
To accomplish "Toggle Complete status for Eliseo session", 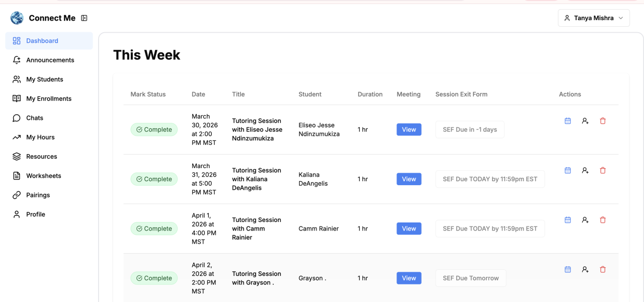I will click(x=154, y=130).
